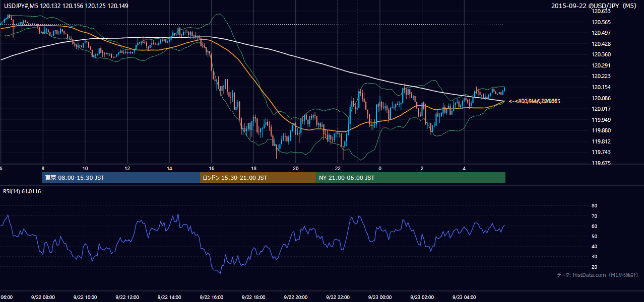This screenshot has height=302, width=644.
Task: Click hour label 18 under the price chart
Action: coord(254,168)
